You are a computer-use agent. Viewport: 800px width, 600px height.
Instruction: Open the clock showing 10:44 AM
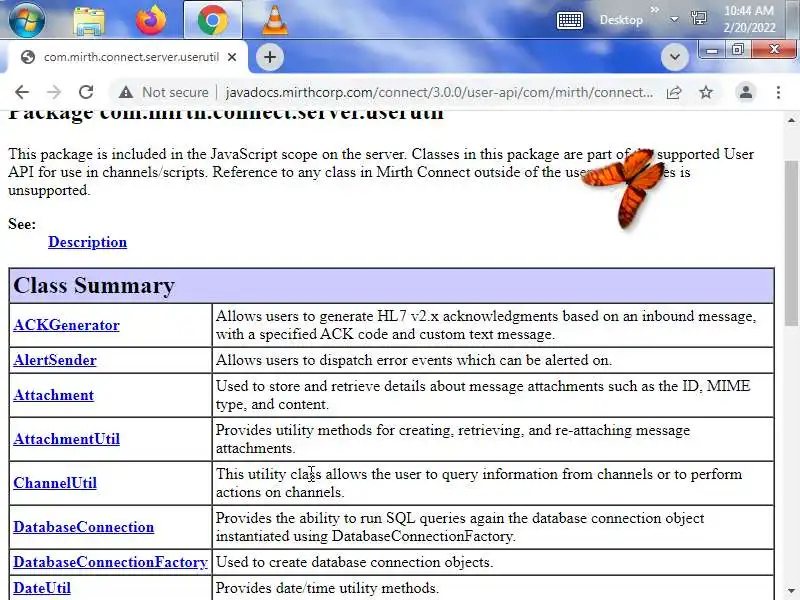(749, 19)
